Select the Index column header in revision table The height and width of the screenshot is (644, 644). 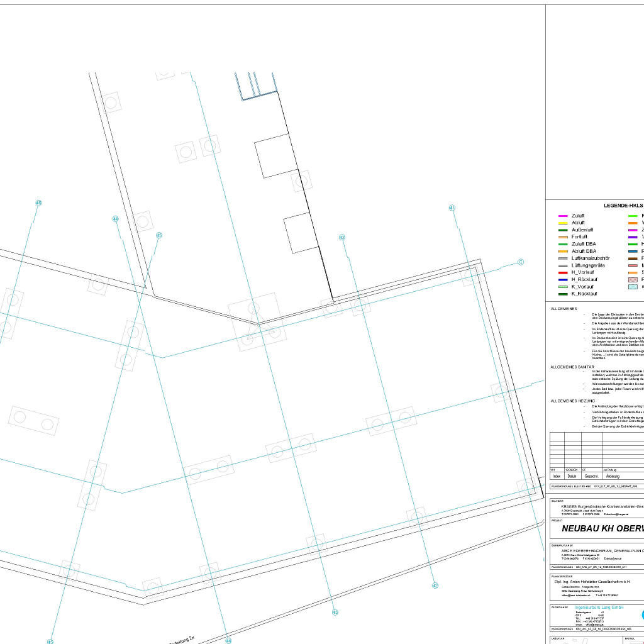coord(557,476)
